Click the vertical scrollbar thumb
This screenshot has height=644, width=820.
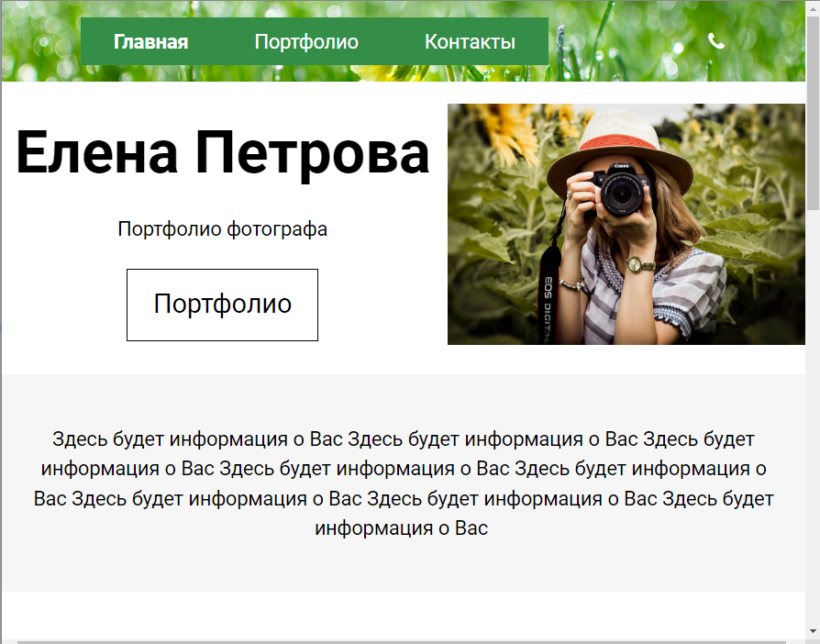tap(814, 113)
